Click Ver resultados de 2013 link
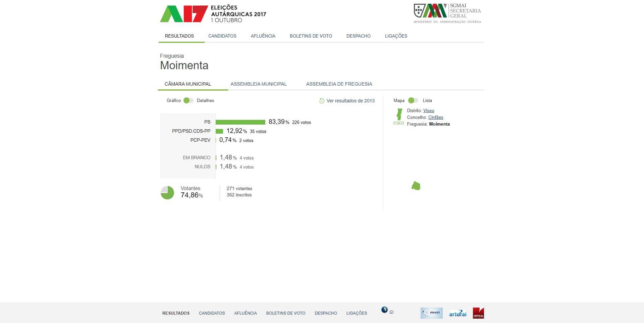Image resolution: width=644 pixels, height=323 pixels. [x=350, y=101]
